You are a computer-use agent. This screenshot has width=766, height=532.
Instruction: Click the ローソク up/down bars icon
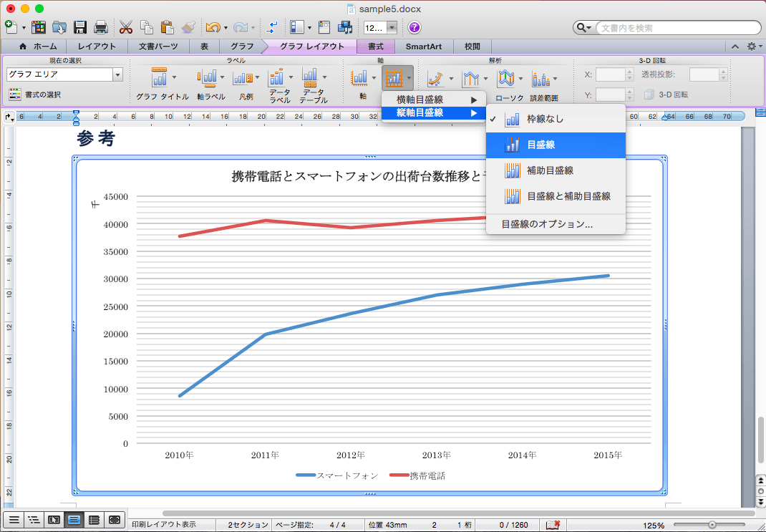pos(506,78)
